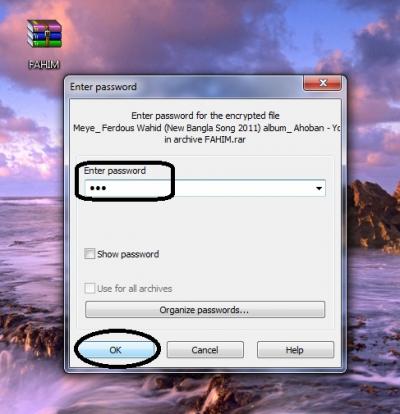Screen dimensions: 400x414
Task: Open Organize passwords
Action: coord(205,310)
